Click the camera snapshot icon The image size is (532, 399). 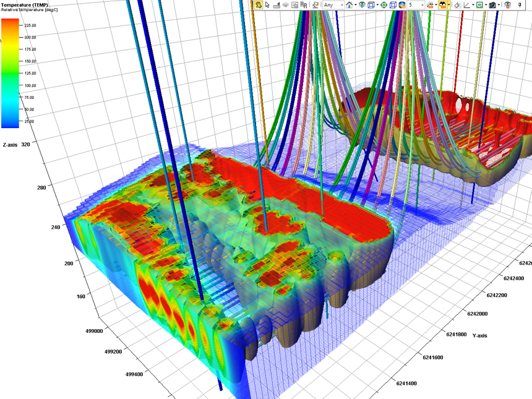pyautogui.click(x=492, y=5)
